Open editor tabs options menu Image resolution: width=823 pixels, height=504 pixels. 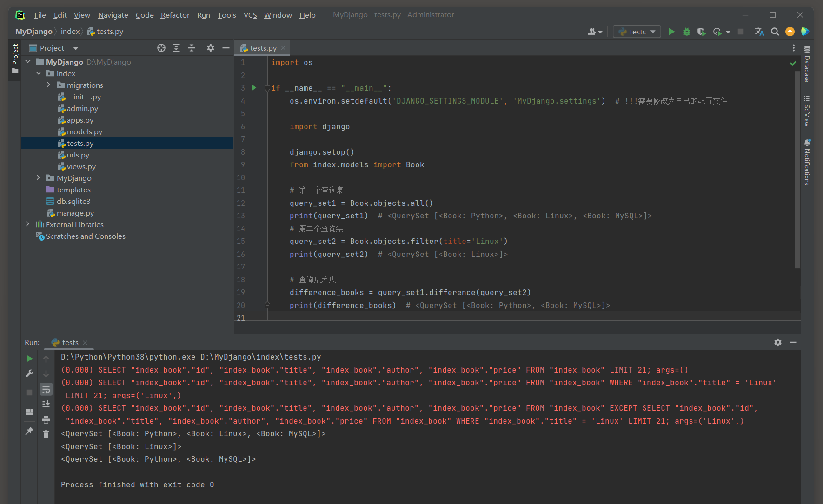[x=794, y=48]
